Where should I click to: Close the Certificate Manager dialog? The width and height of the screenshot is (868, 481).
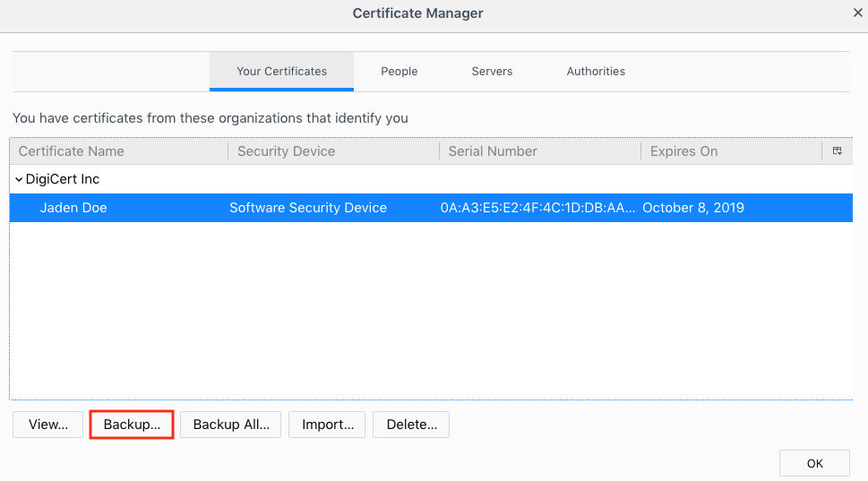[x=857, y=13]
